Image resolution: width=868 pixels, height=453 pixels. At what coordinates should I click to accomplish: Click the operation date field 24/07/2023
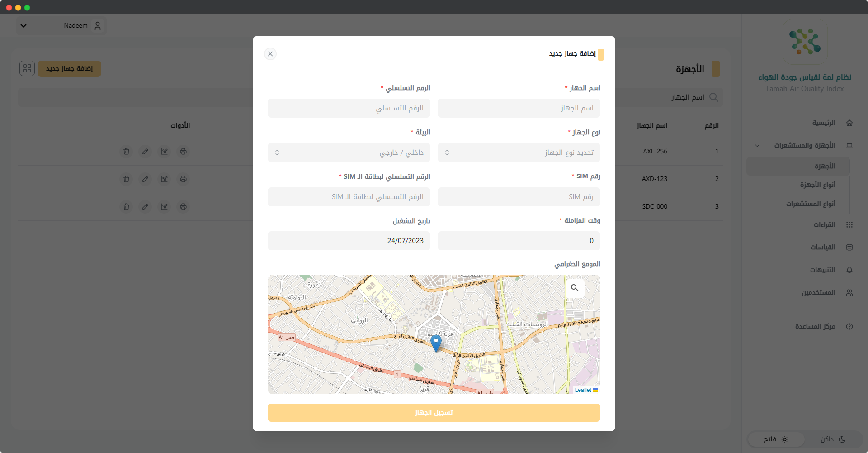click(x=349, y=241)
